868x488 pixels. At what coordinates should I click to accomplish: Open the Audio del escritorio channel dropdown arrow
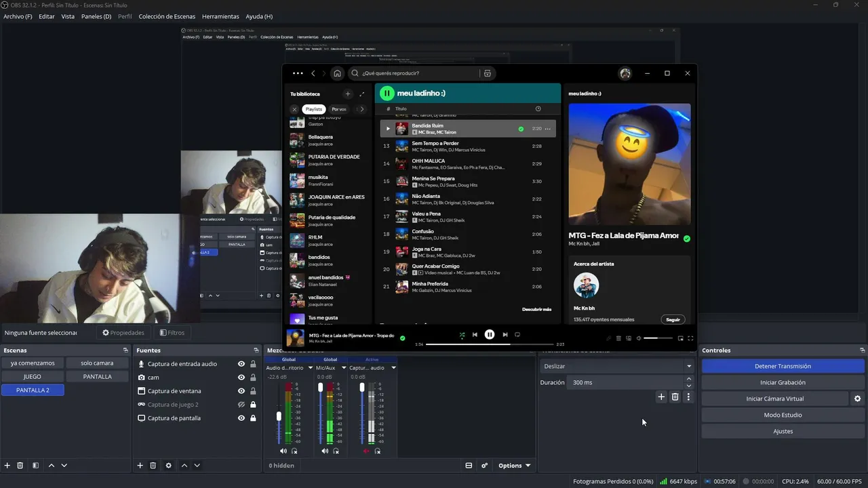coord(310,367)
